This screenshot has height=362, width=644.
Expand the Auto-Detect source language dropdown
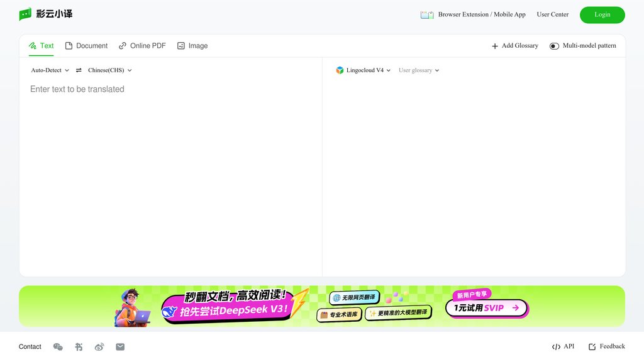50,70
